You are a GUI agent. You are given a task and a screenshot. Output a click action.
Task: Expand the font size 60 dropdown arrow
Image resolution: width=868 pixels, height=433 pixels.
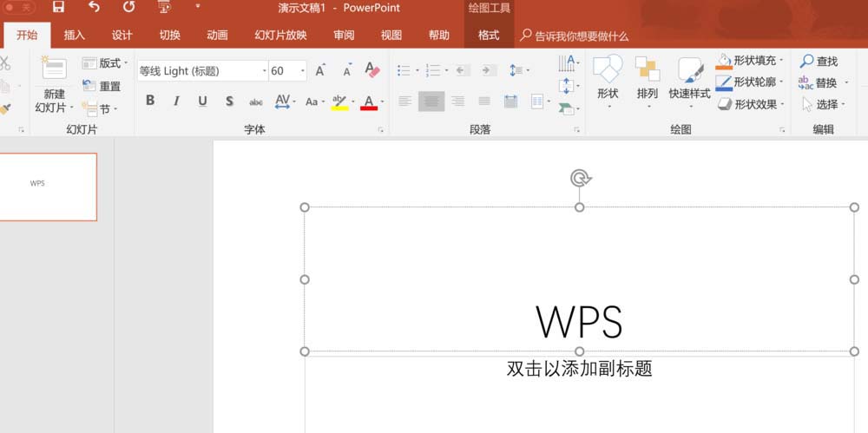tap(303, 71)
